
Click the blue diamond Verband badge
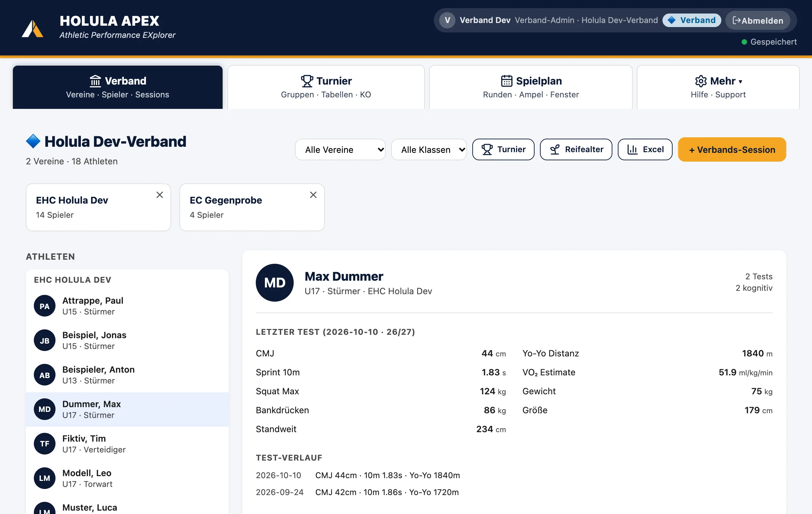(692, 20)
